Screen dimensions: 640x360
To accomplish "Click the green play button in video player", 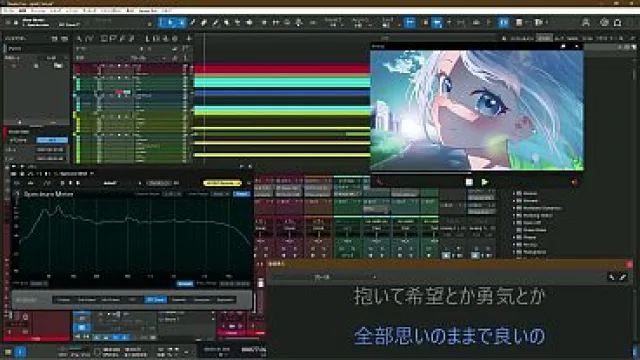I will 484,182.
